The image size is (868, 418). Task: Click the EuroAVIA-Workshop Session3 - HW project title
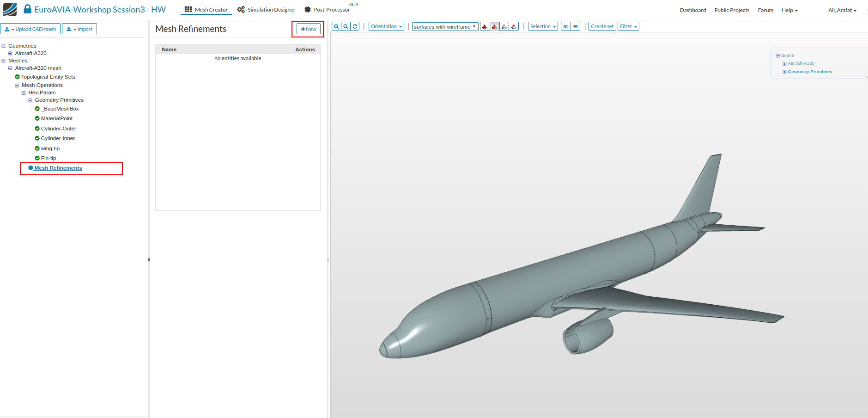pos(100,9)
